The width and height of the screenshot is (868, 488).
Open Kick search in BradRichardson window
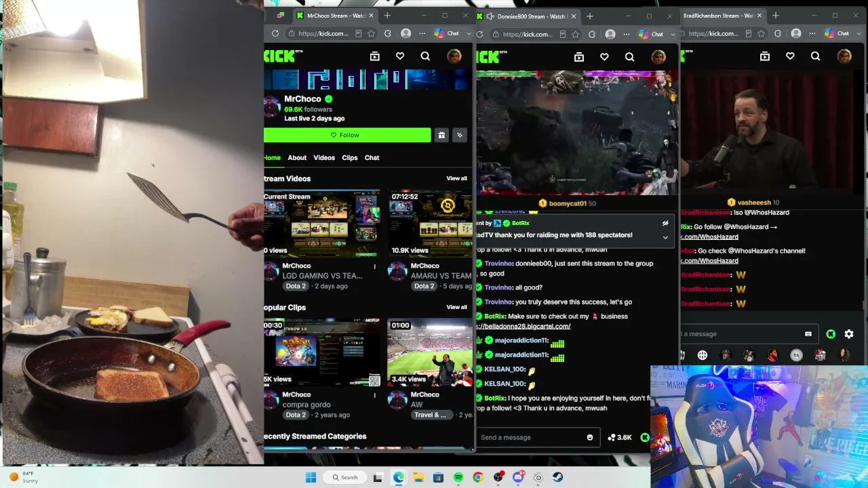point(816,57)
